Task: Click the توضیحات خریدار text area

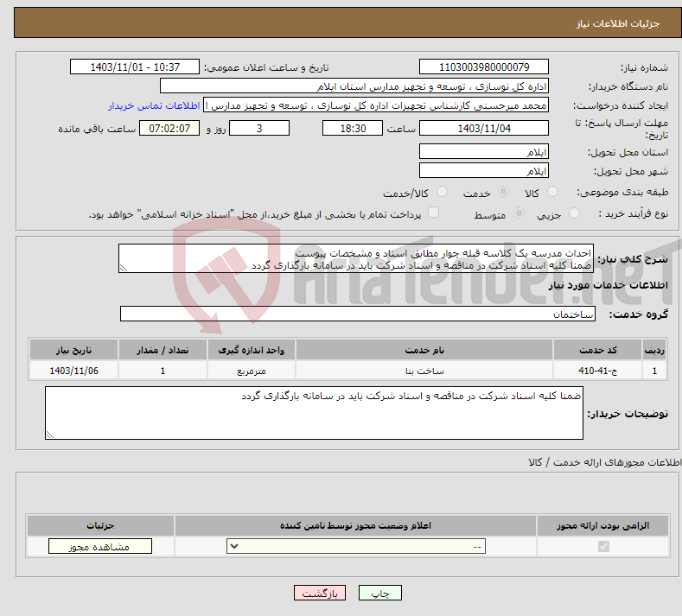Action: point(314,413)
